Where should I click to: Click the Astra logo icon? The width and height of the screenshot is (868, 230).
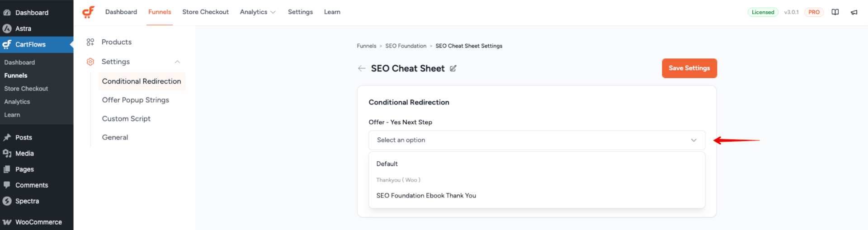[x=7, y=28]
